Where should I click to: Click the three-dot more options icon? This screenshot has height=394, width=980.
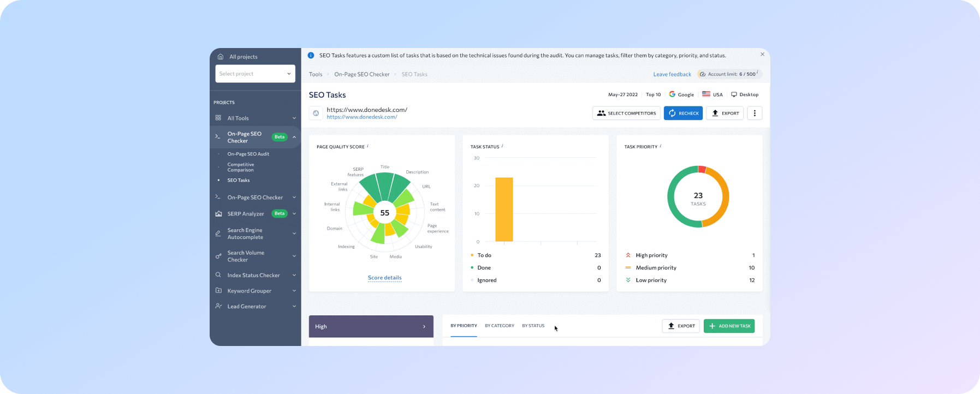tap(755, 113)
